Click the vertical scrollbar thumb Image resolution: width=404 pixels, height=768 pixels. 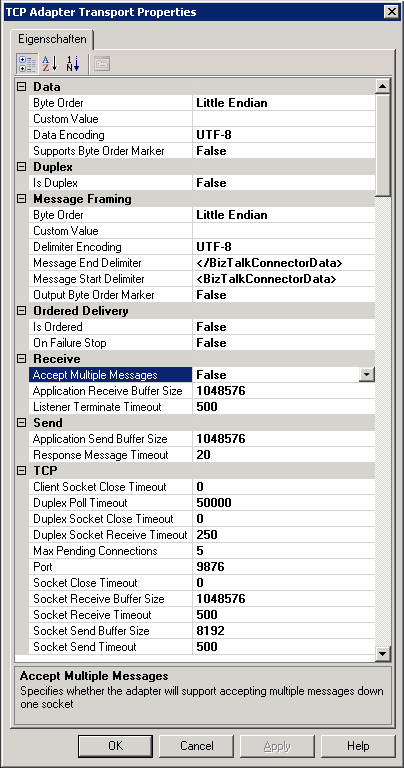pos(383,145)
